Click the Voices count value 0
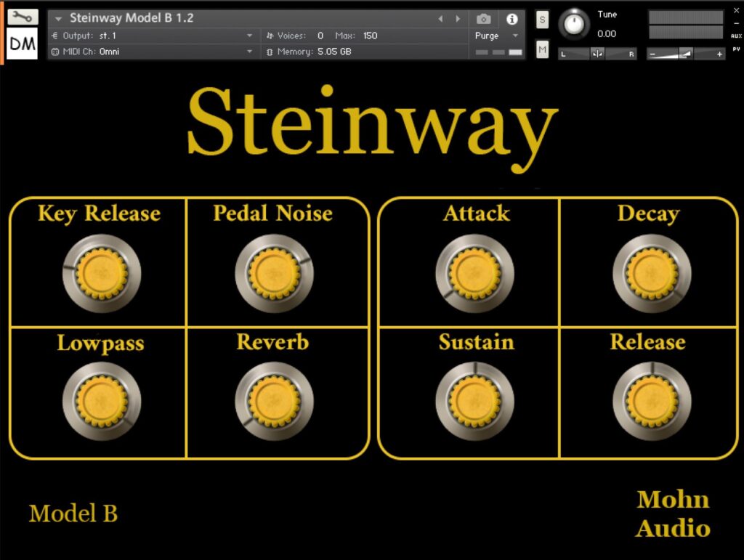This screenshot has width=744, height=560. (x=320, y=36)
